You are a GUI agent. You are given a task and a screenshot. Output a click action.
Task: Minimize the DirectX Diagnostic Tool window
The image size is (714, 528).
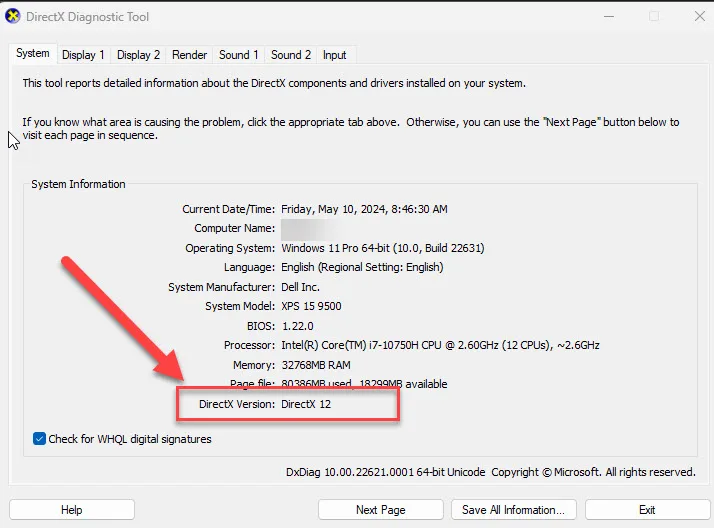tap(609, 17)
